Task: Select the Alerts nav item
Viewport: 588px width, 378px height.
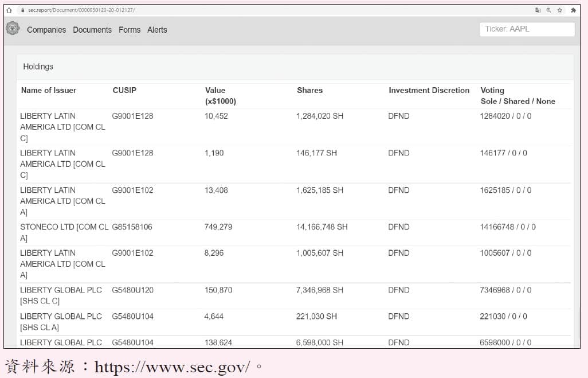Action: point(157,30)
